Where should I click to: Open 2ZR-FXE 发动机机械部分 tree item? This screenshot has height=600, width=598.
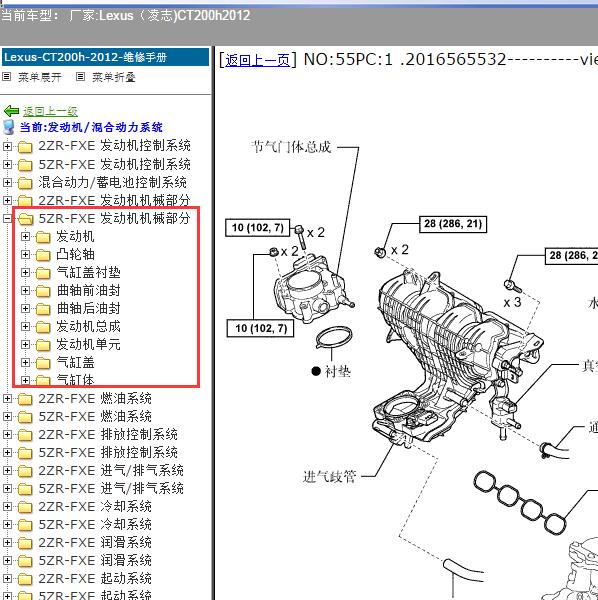[114, 201]
